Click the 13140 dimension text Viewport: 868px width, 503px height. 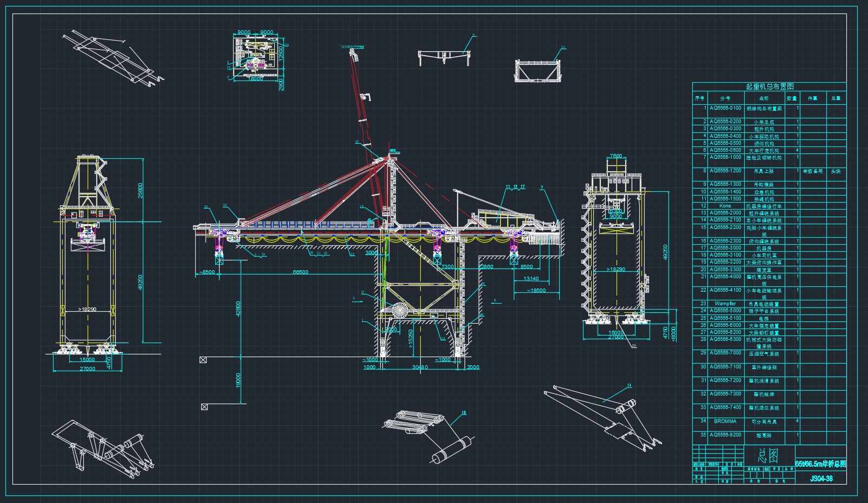531,279
